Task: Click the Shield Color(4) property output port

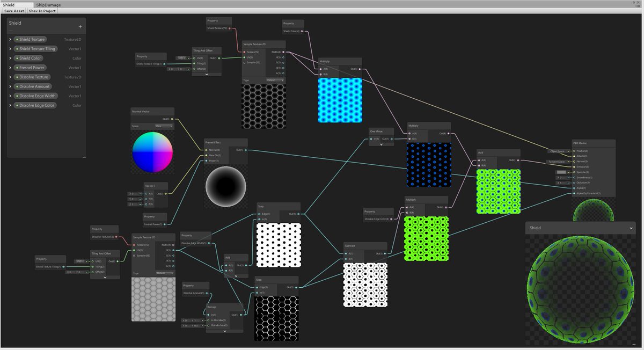Action: pyautogui.click(x=302, y=31)
